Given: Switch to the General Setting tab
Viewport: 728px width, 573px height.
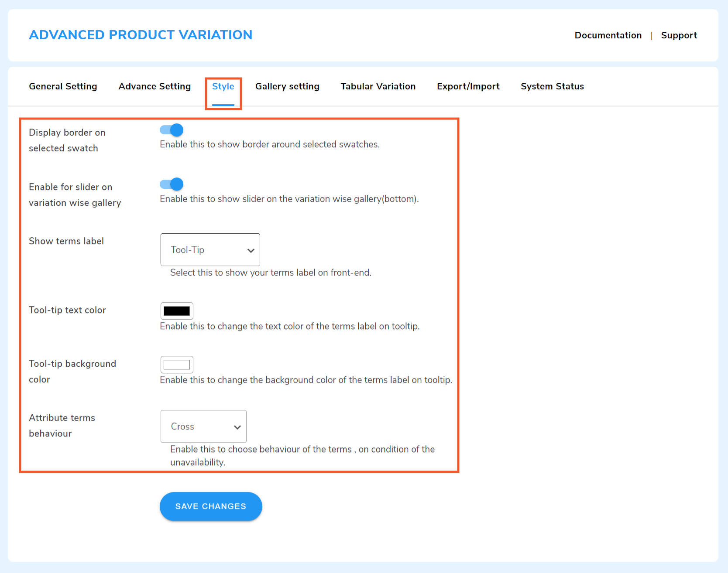Looking at the screenshot, I should (x=63, y=86).
